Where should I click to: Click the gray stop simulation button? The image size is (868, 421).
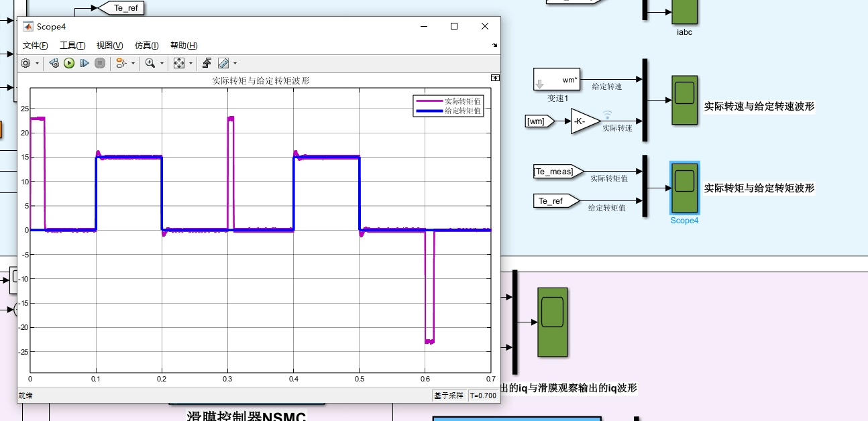(100, 63)
